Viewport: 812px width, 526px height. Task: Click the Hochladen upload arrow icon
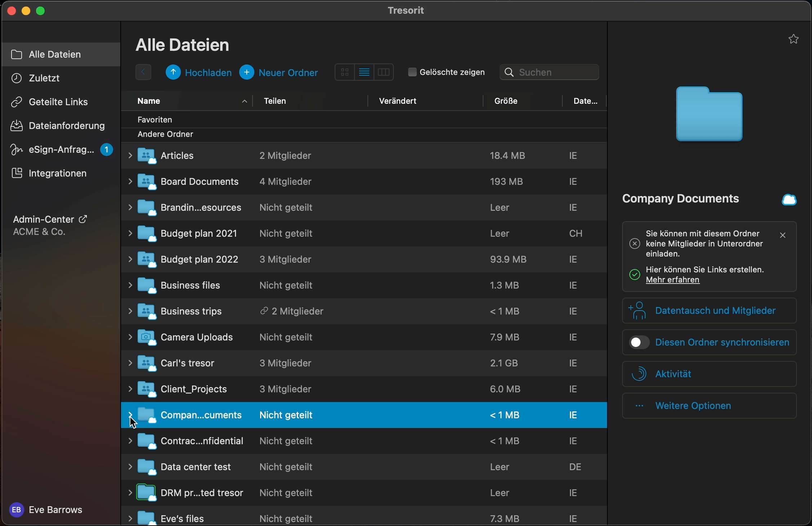173,72
